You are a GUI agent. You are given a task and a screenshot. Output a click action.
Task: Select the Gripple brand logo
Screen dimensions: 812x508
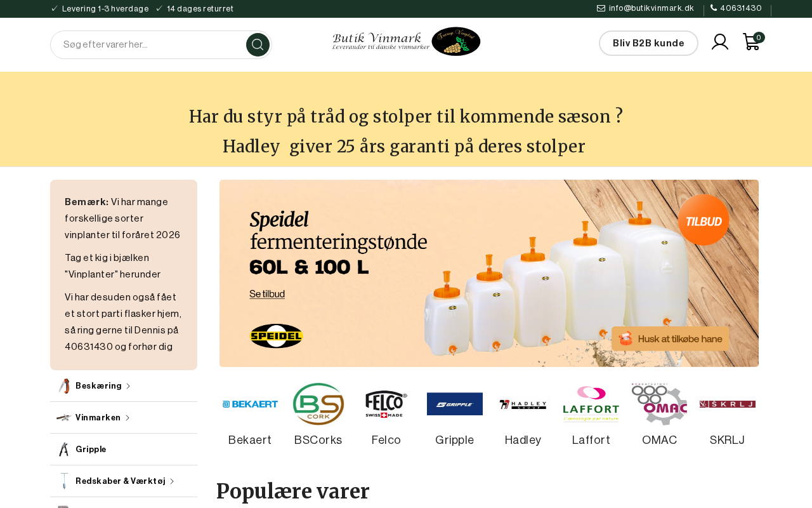point(455,404)
